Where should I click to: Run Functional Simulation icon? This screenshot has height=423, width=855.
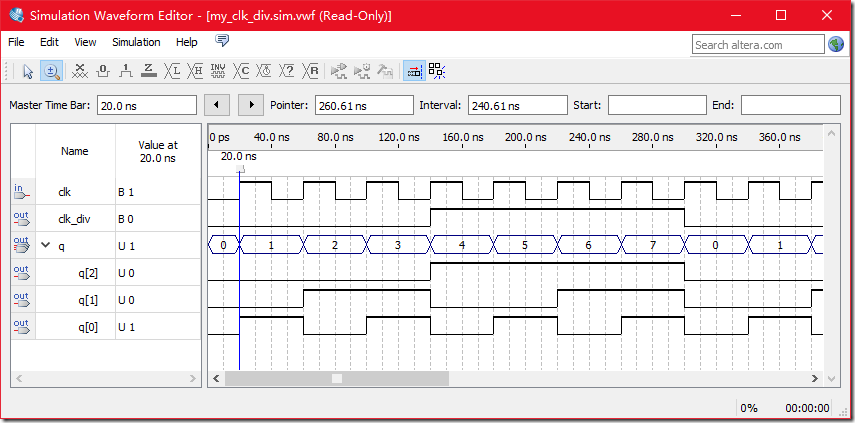click(x=339, y=71)
